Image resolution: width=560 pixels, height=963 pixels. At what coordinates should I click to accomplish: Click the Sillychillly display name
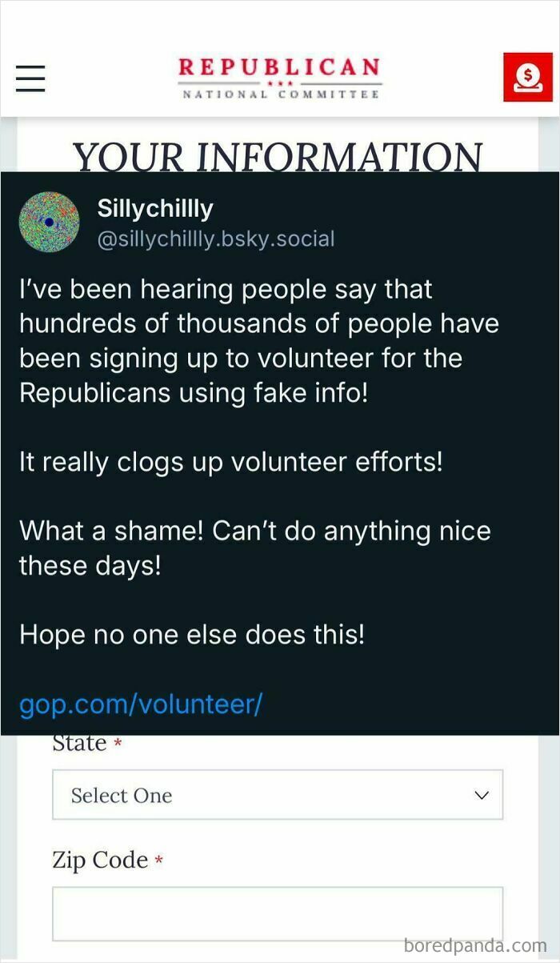[154, 208]
